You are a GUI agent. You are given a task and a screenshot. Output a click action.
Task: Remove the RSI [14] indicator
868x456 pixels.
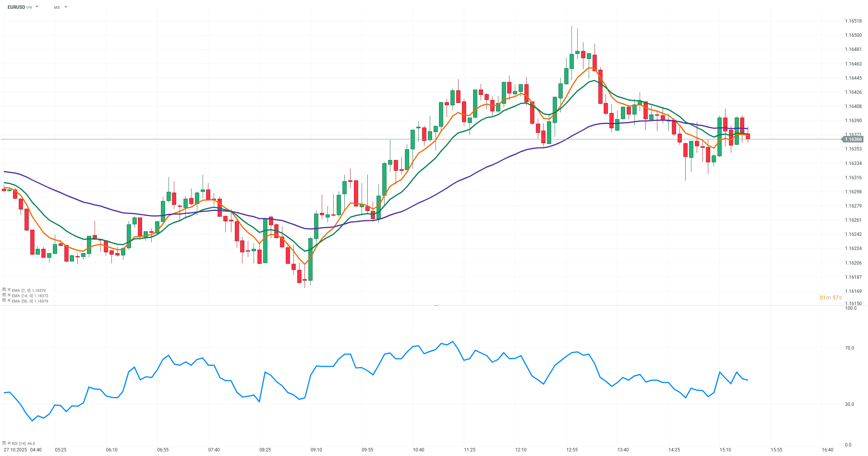tap(9, 443)
